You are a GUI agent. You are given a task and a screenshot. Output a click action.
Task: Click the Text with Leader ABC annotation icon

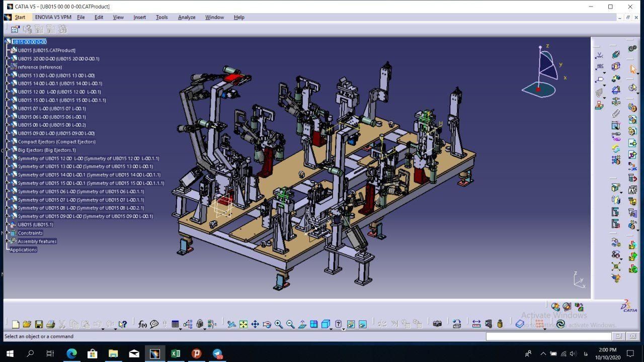(x=599, y=67)
